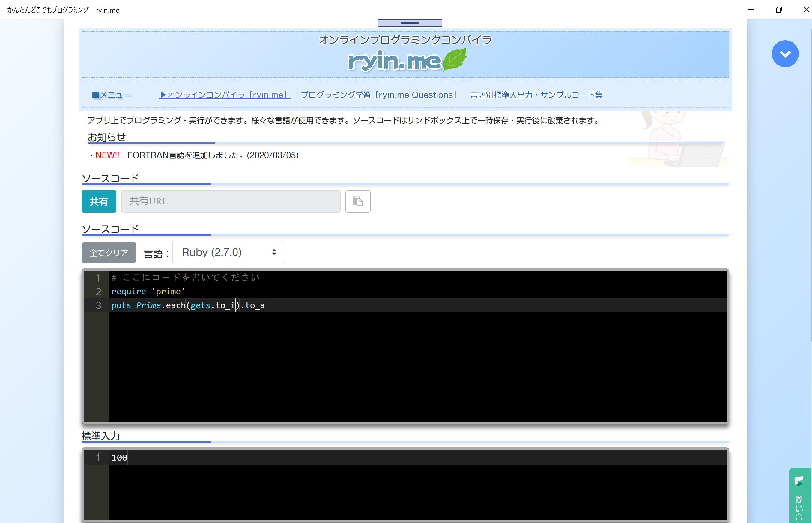Click the ryin.me leaf logo
The width and height of the screenshot is (812, 523).
[x=407, y=60]
